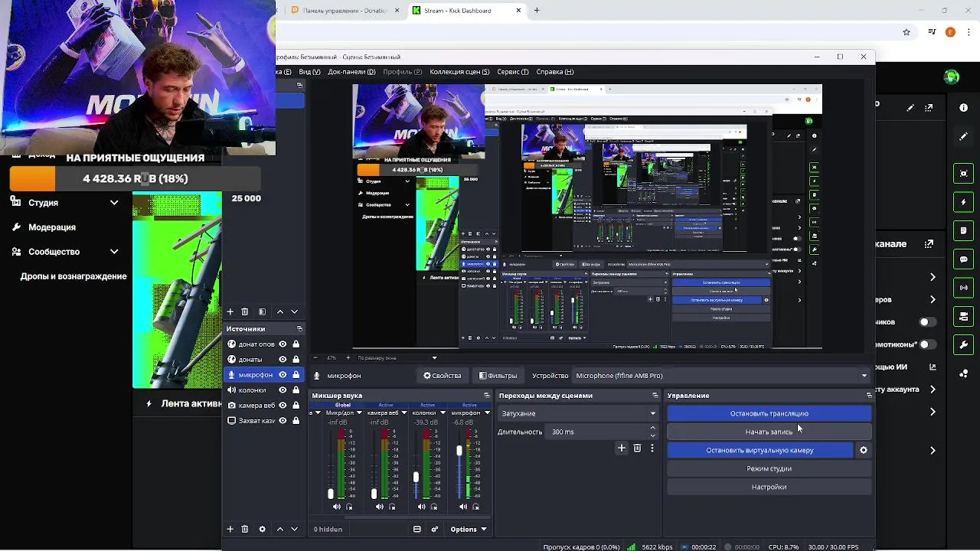Zoom out preview with minus icon

tap(315, 357)
